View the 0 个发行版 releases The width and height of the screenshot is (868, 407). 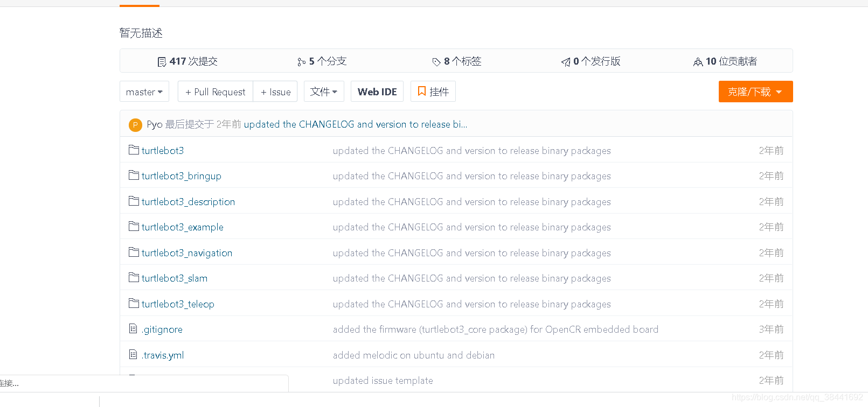point(591,61)
